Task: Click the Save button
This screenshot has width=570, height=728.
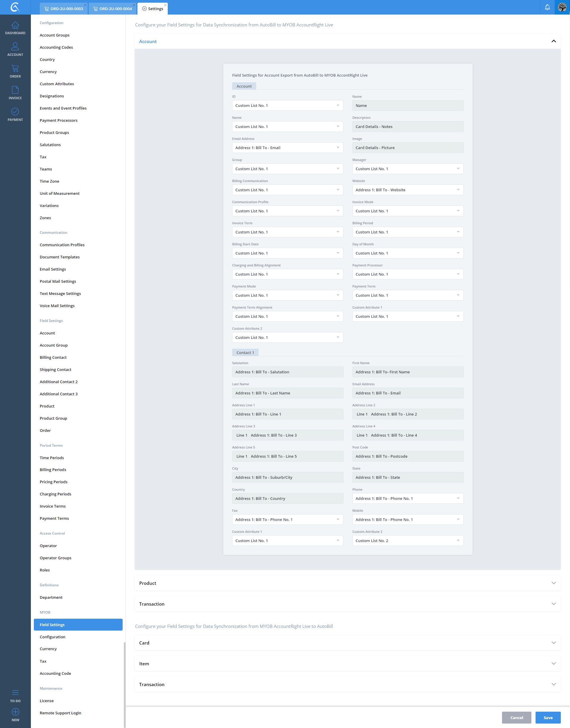Action: click(548, 717)
